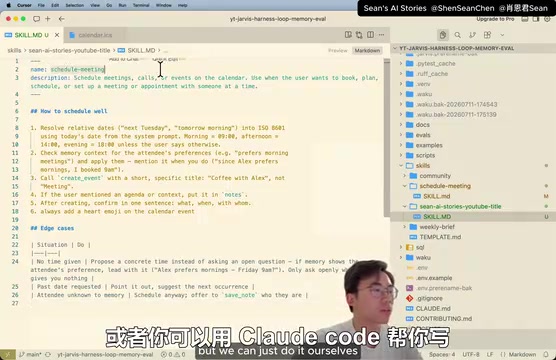This screenshot has height=360, width=556.
Task: Open the Terminal menu in menu bar
Action: point(141,5)
